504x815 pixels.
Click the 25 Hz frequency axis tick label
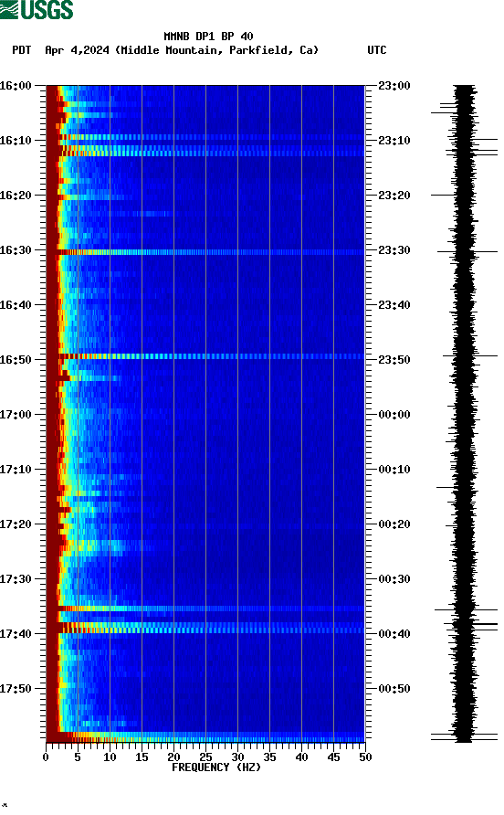coord(205,757)
